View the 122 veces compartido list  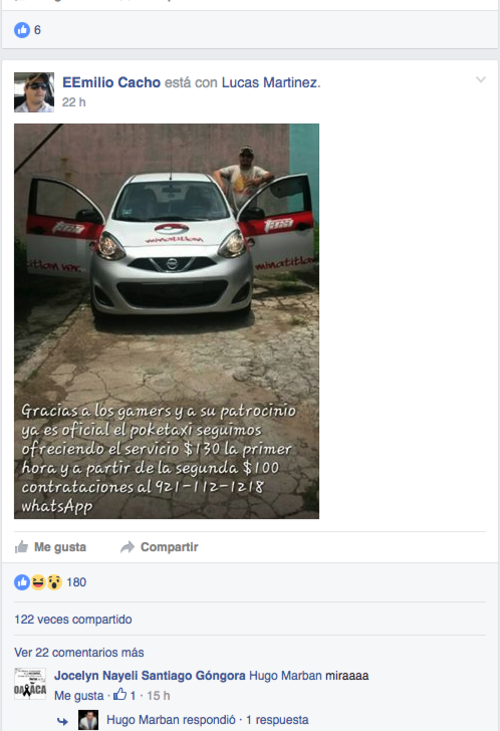(73, 619)
